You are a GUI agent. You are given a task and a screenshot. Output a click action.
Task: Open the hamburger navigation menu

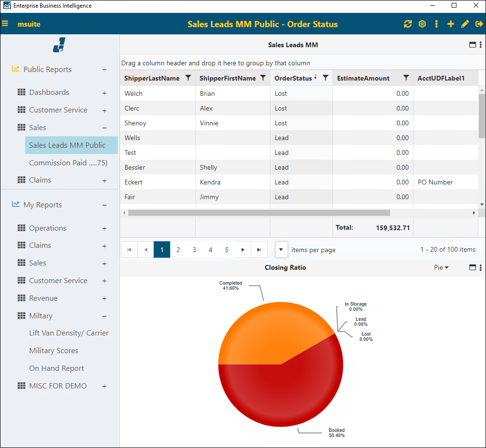click(6, 24)
